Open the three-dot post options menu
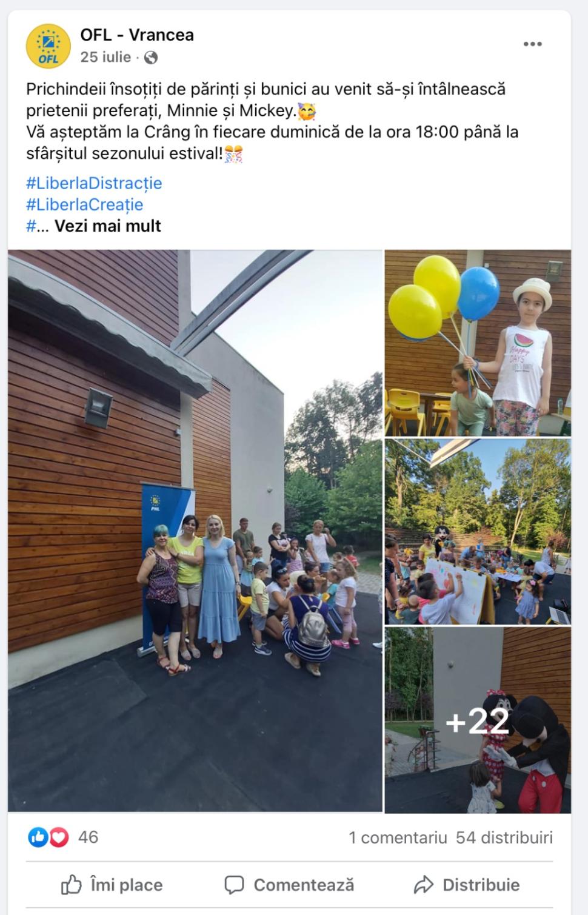This screenshot has width=588, height=915. pyautogui.click(x=532, y=44)
